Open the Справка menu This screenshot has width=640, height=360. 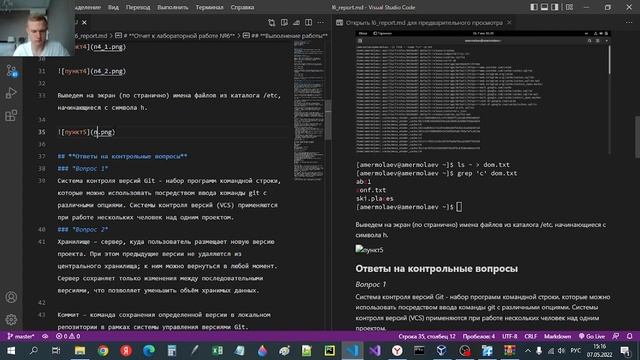(242, 7)
